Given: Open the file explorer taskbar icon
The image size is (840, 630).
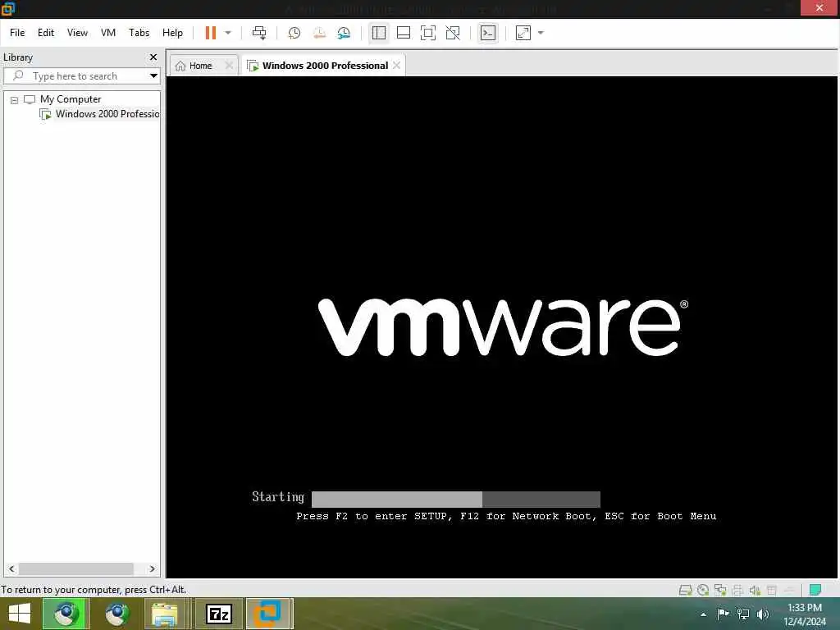Looking at the screenshot, I should click(165, 614).
